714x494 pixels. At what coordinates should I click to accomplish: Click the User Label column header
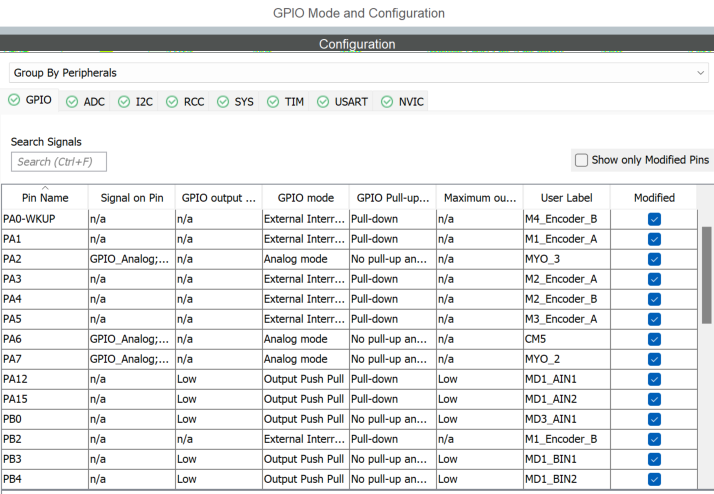[566, 198]
